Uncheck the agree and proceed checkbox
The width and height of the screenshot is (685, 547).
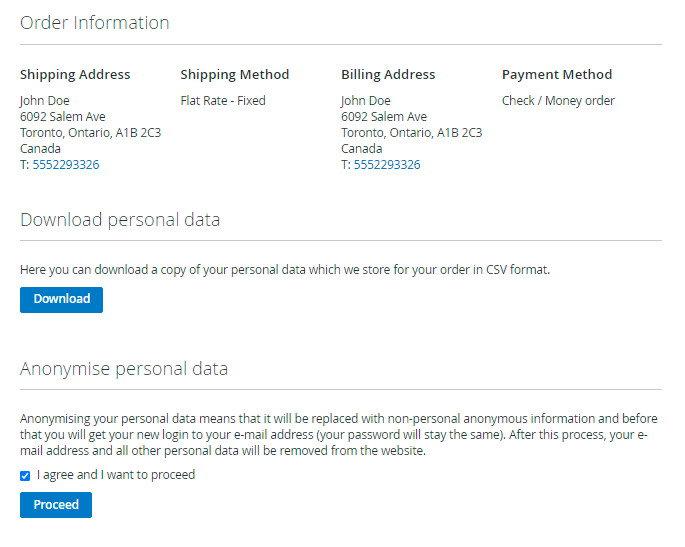point(25,476)
